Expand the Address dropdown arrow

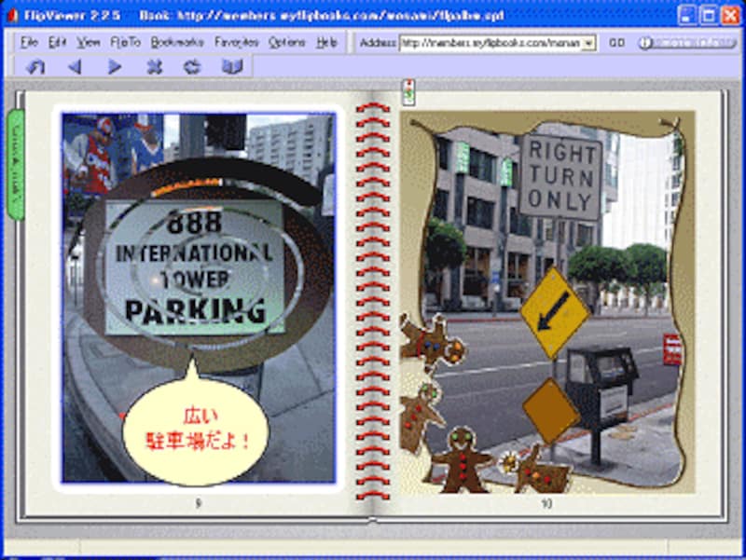(588, 43)
